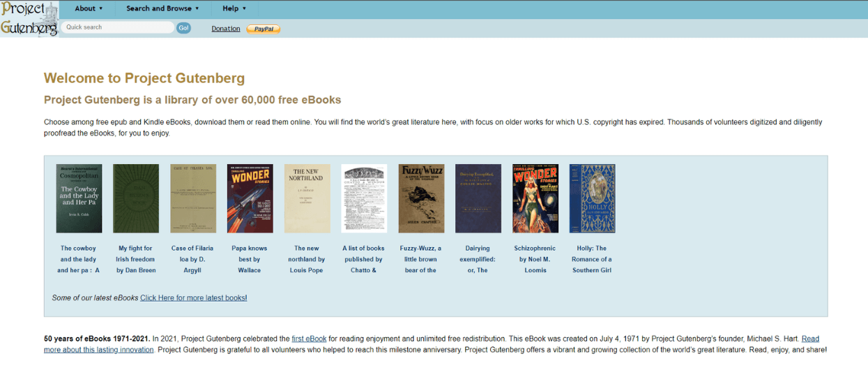The height and width of the screenshot is (370, 868).
Task: Click title The new northland by Louis Pope
Action: [307, 259]
